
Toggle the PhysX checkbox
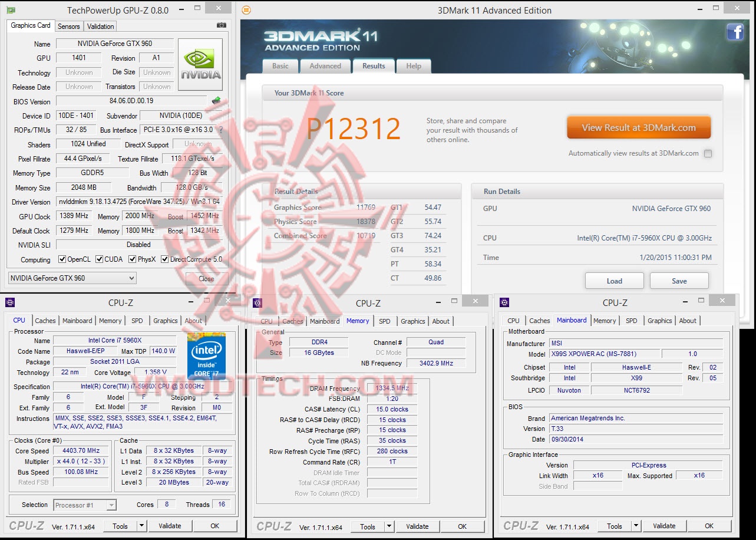coord(133,259)
